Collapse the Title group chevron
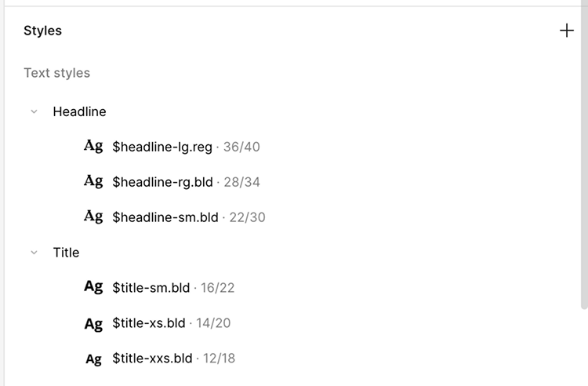The width and height of the screenshot is (588, 386). 34,253
